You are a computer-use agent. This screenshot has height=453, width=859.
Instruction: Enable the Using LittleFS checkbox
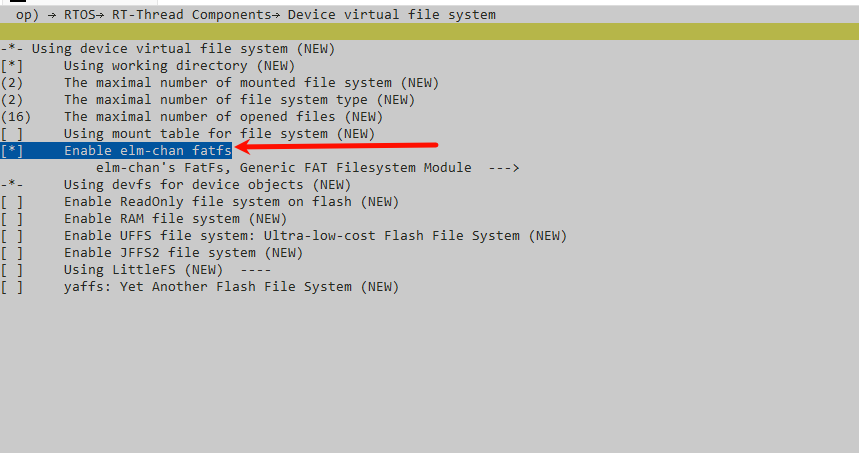coord(12,269)
